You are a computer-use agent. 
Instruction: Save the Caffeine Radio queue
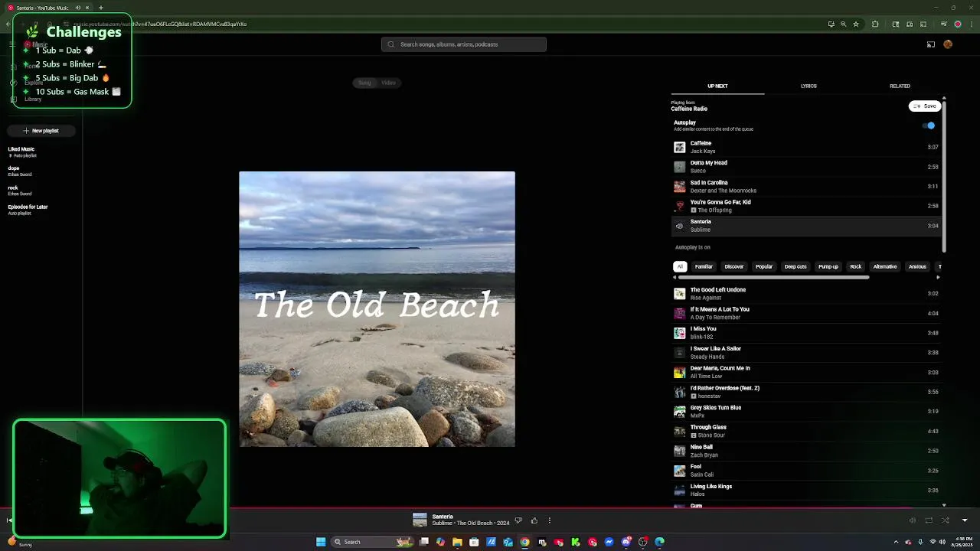coord(925,106)
